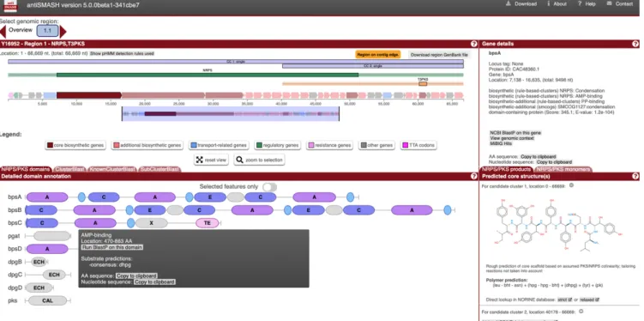Viewport: 644px width, 321px height.
Task: Click the A domain of bpsD
Action: coord(47,249)
